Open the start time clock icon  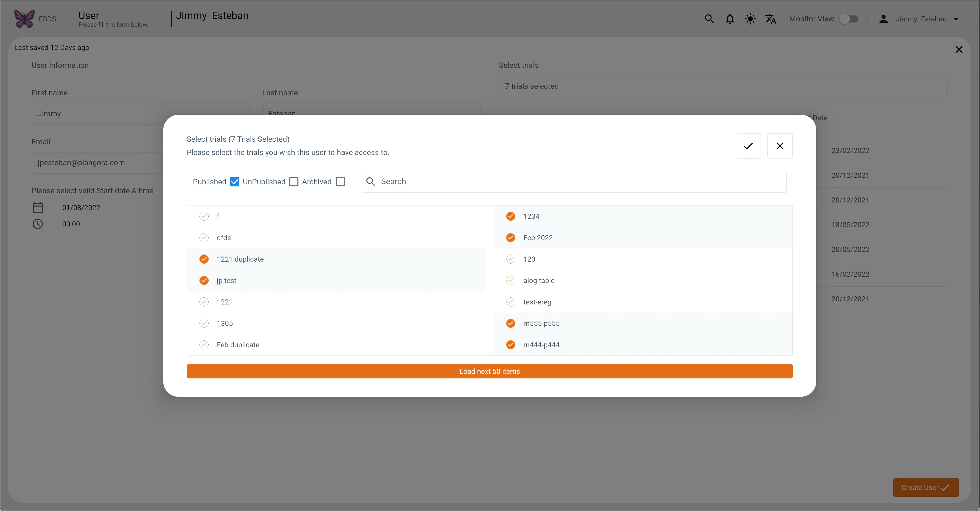(38, 224)
